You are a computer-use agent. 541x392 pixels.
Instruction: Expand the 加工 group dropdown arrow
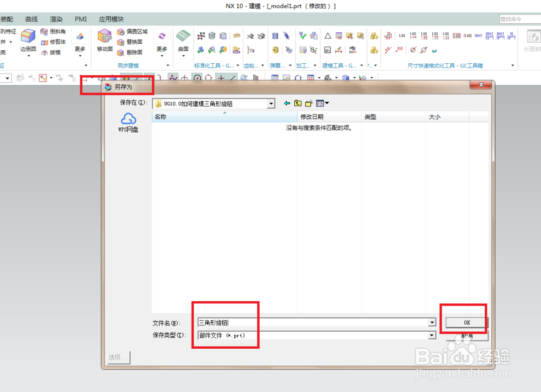pyautogui.click(x=315, y=65)
